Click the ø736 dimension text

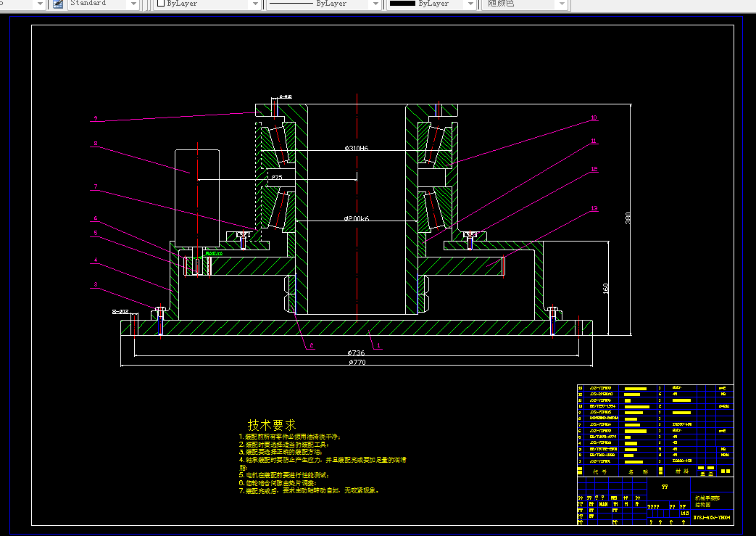pos(357,352)
